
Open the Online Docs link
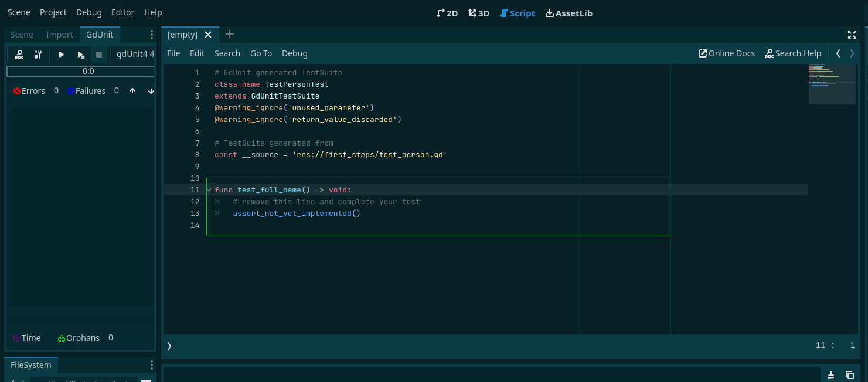[726, 53]
